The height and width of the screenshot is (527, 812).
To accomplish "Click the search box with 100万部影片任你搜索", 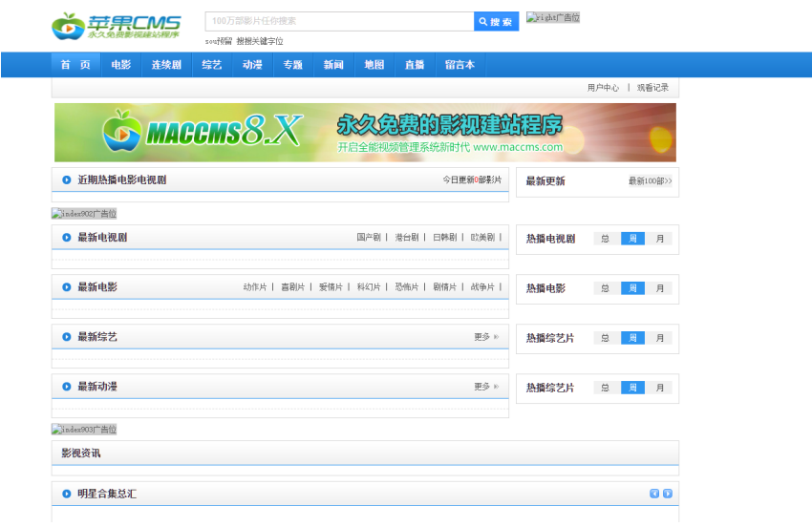I will pos(339,21).
